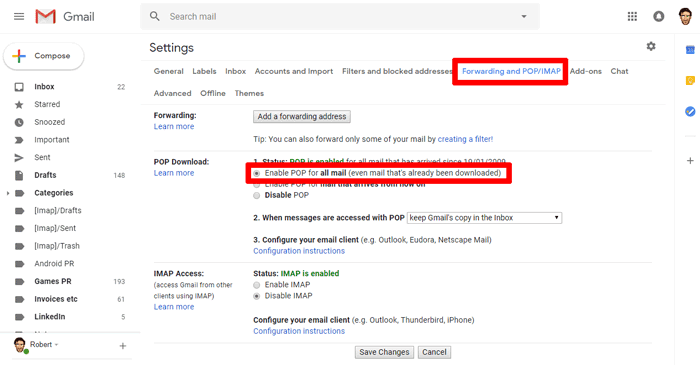Switch to the Add-ons tab
This screenshot has height=365, width=700.
(586, 71)
